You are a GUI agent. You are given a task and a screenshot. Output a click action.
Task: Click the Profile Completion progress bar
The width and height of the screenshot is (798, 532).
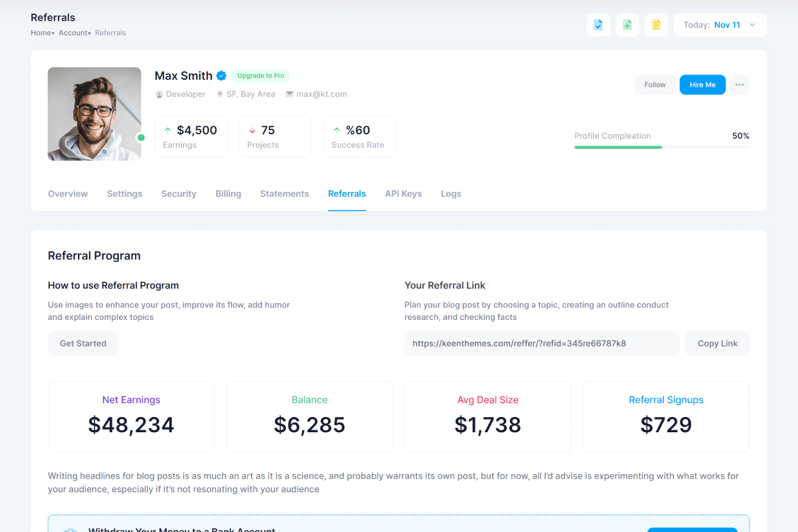click(662, 147)
